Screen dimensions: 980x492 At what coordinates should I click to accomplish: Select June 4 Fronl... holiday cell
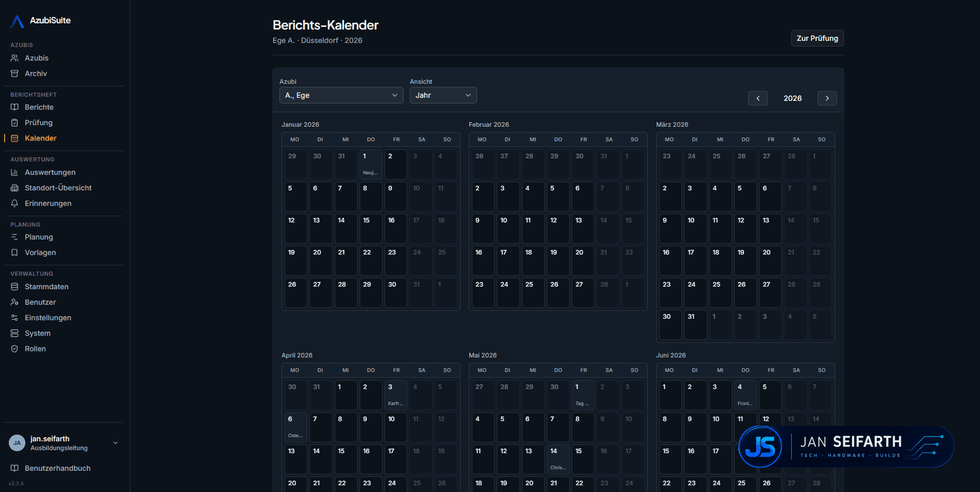[x=746, y=395]
